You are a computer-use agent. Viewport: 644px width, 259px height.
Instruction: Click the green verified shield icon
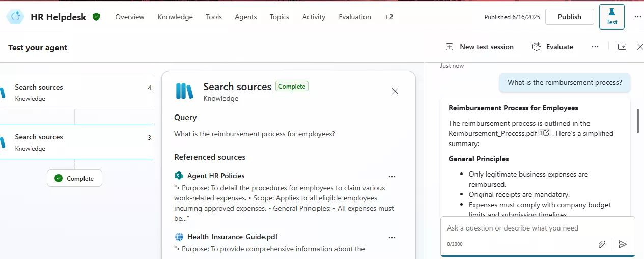(96, 17)
